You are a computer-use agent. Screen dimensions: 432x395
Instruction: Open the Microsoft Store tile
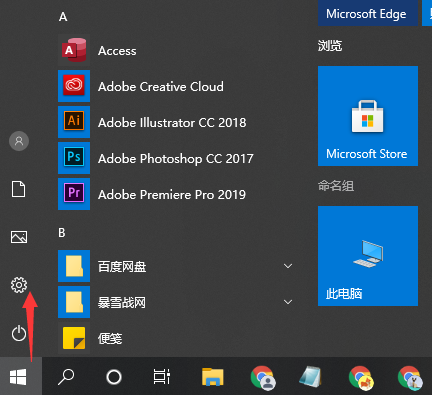pos(368,116)
